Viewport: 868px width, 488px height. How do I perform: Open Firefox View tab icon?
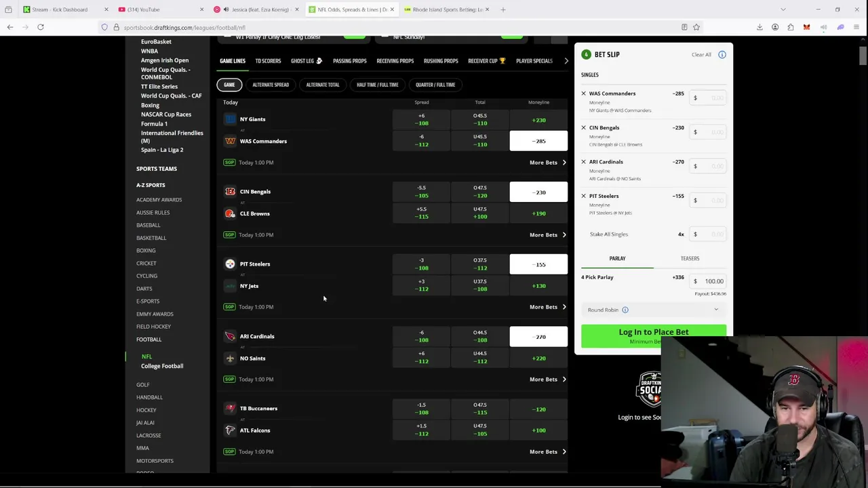(8, 9)
